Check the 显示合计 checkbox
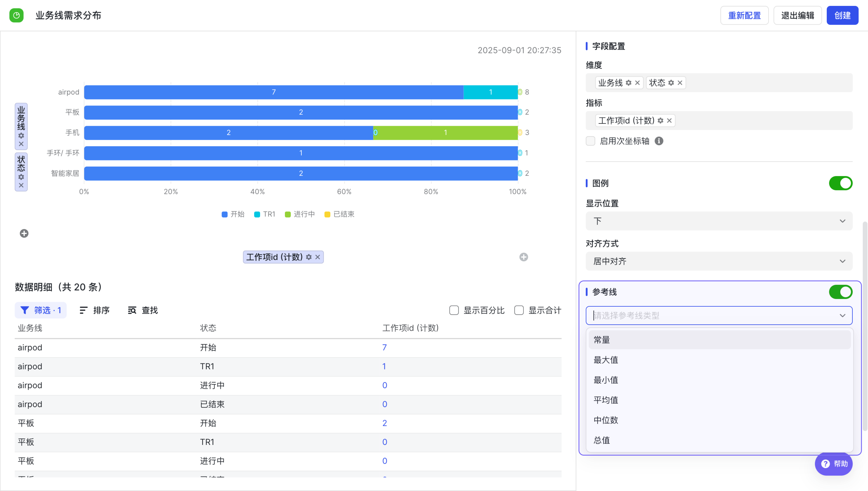 [x=519, y=310]
